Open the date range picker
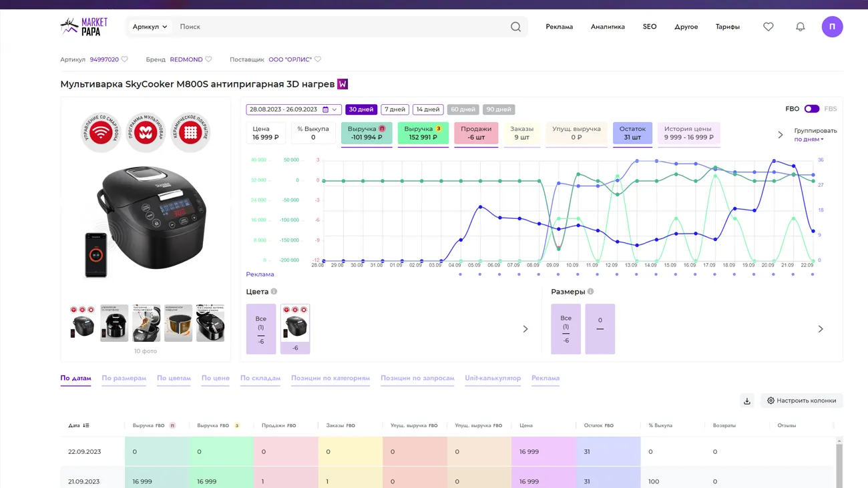The image size is (868, 488). [293, 109]
